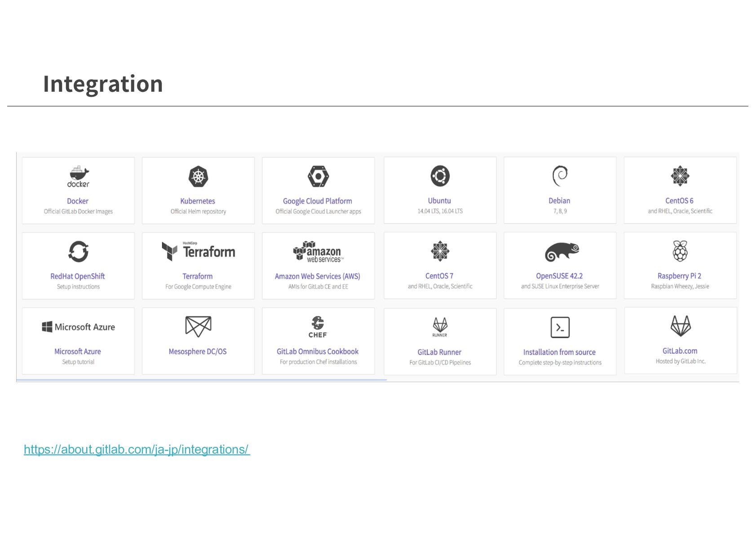This screenshot has height=535, width=756.
Task: Open the Docker link
Action: (x=78, y=201)
